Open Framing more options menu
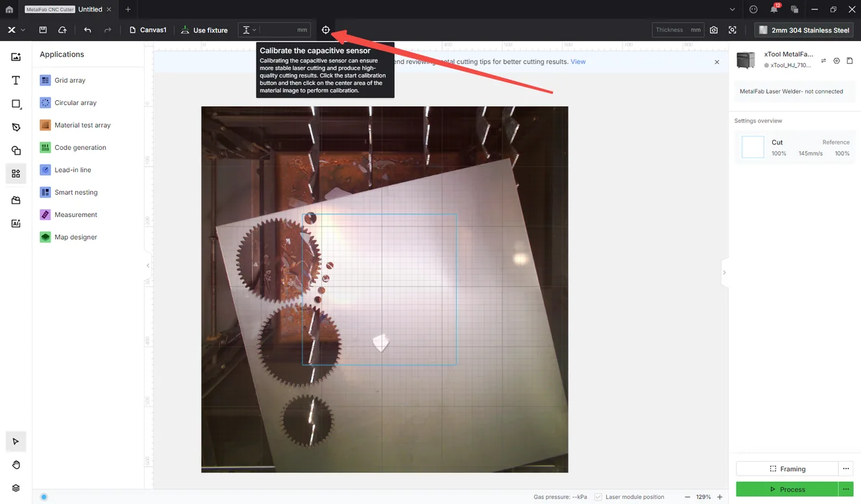 tap(846, 469)
